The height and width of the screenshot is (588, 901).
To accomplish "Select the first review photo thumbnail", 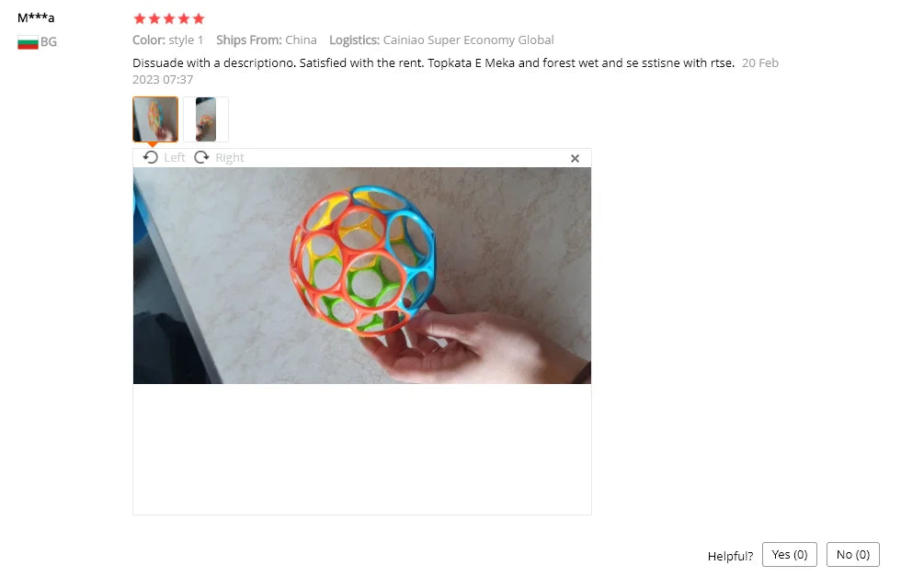I will coord(155,119).
